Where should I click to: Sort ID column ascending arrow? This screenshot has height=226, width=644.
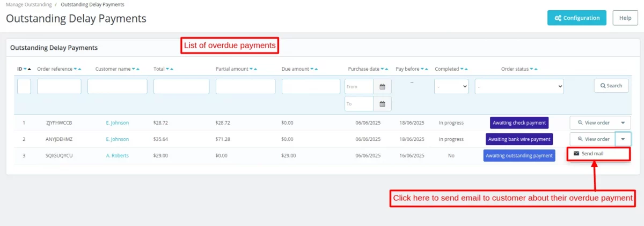tap(30, 69)
